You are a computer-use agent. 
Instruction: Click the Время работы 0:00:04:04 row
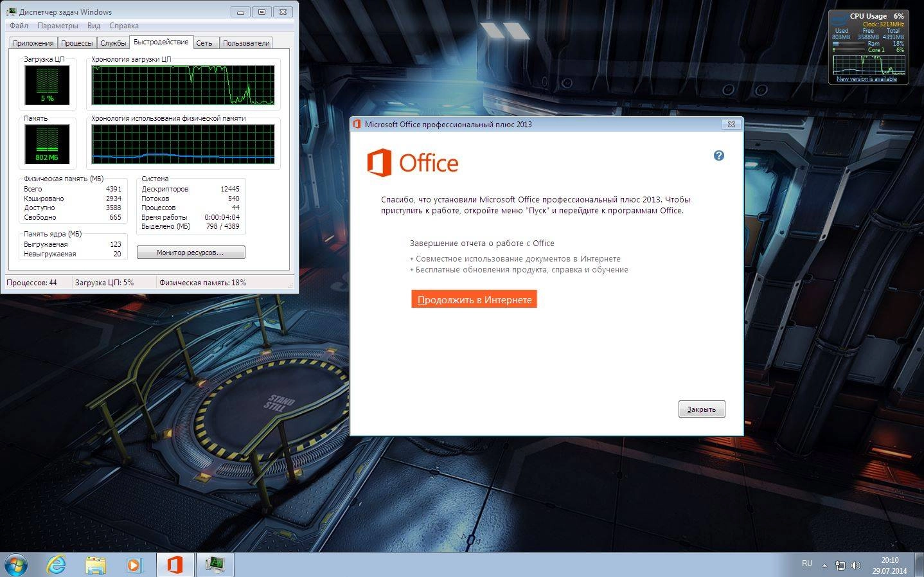(191, 217)
